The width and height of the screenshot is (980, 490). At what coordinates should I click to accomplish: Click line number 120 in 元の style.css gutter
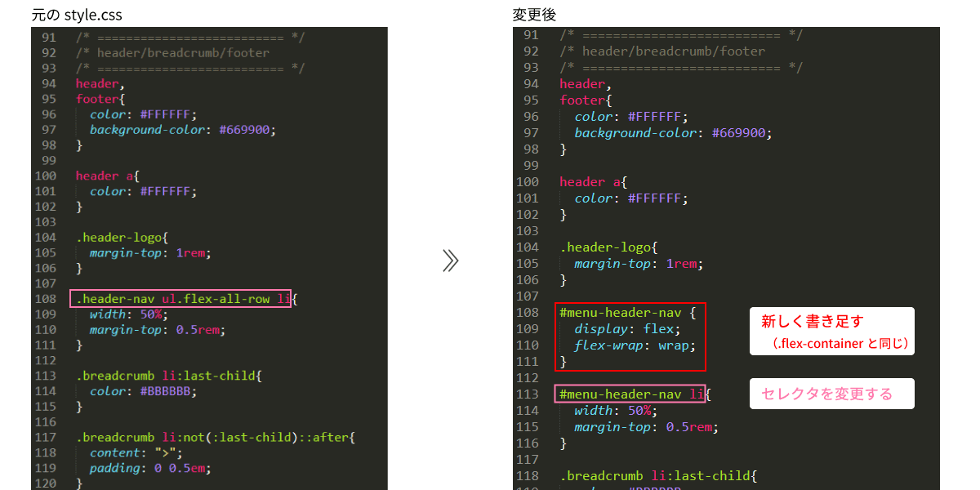click(x=46, y=483)
